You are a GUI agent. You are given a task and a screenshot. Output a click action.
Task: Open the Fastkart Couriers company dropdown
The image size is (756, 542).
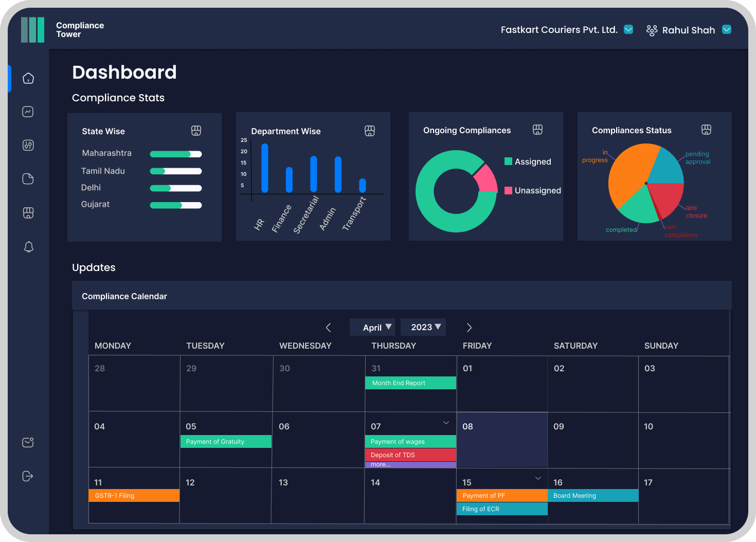[628, 29]
